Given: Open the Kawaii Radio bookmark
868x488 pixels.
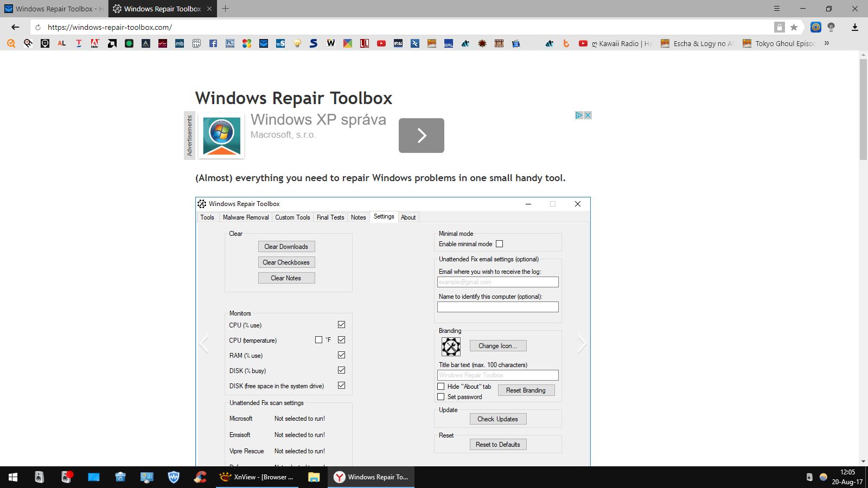Looking at the screenshot, I should 615,43.
